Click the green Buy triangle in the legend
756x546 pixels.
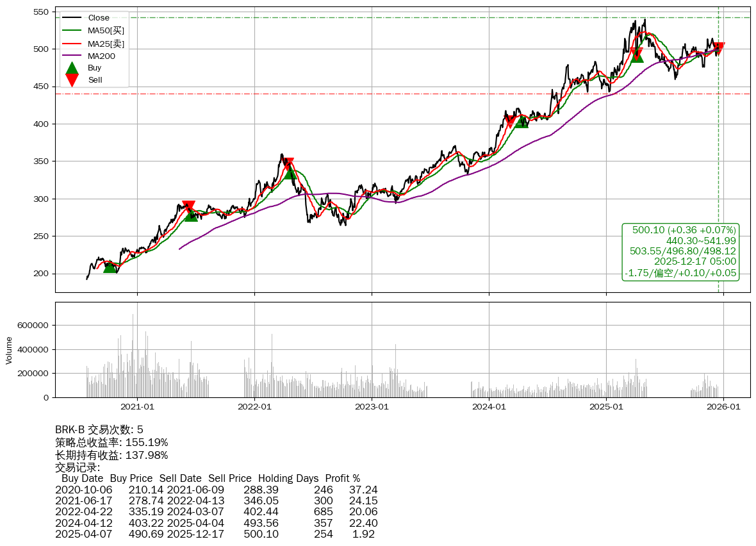tap(72, 69)
